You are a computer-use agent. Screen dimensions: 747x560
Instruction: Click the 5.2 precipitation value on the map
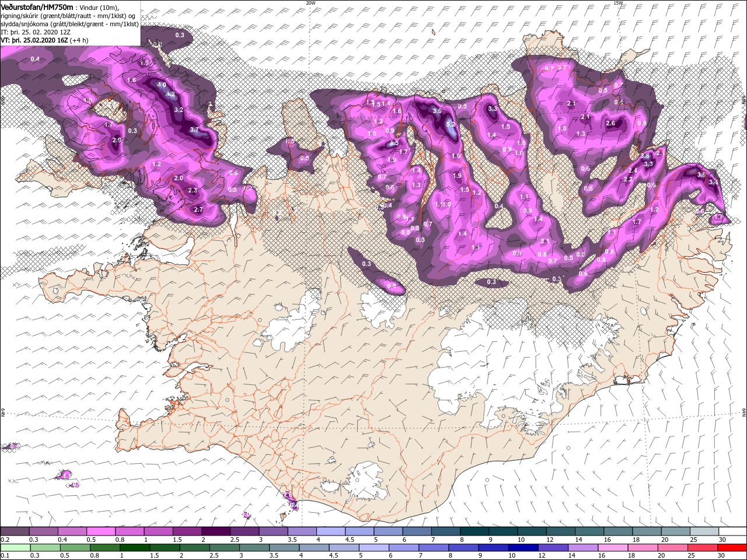pyautogui.click(x=450, y=124)
